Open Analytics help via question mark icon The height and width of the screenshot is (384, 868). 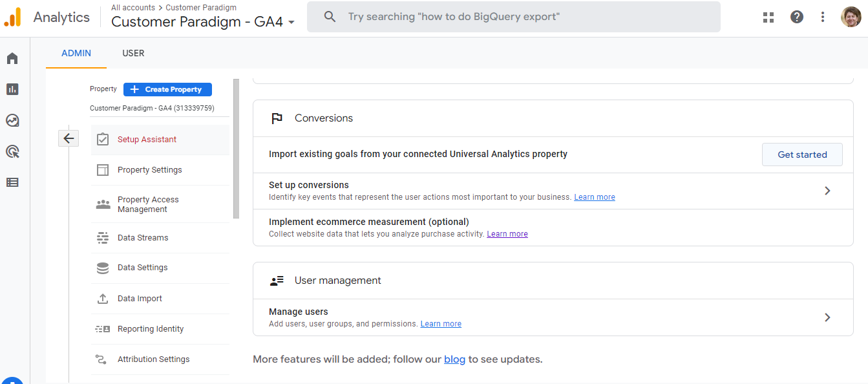pos(796,17)
